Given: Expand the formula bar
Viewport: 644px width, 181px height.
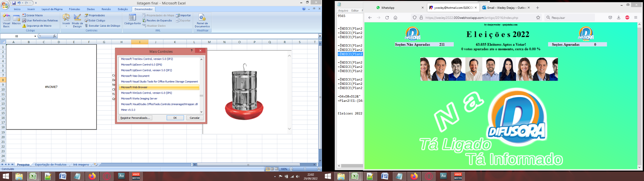Looking at the screenshot, I should point(320,36).
